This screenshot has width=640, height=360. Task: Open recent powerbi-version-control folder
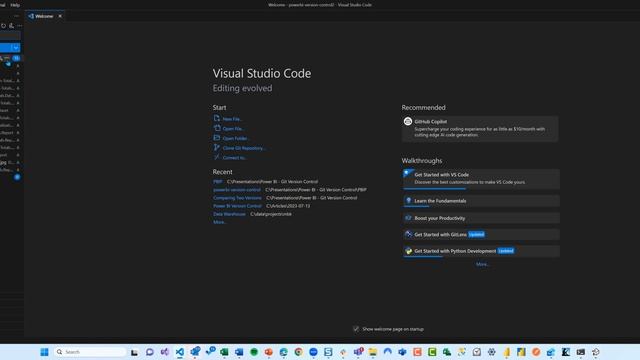[237, 190]
